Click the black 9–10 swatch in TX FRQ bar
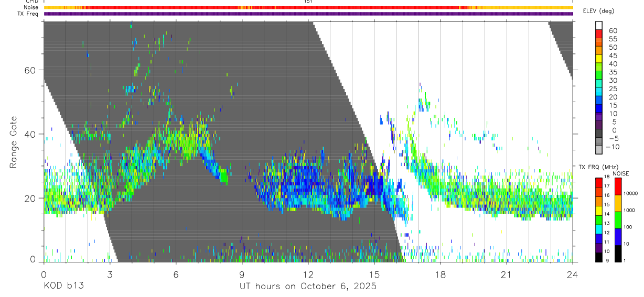This screenshot has width=644, height=297. click(x=599, y=257)
